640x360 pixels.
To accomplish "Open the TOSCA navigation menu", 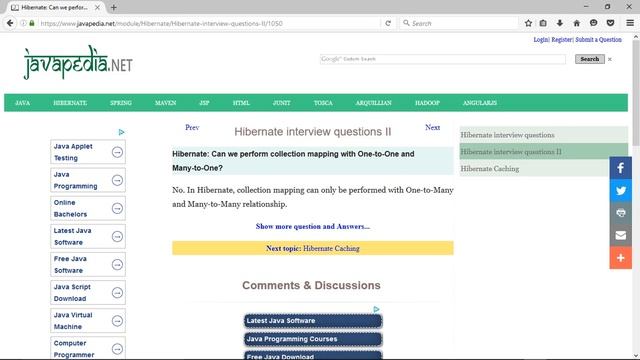I will [323, 103].
